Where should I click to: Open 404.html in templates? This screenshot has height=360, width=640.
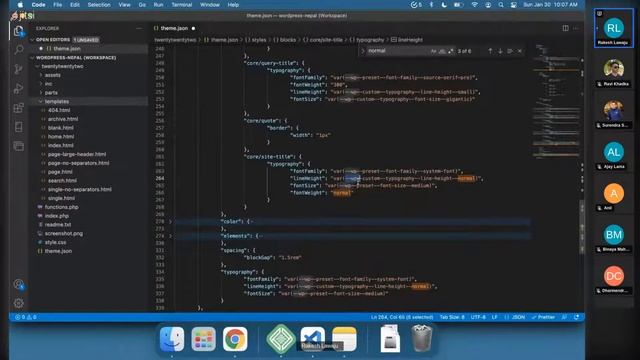[x=59, y=110]
